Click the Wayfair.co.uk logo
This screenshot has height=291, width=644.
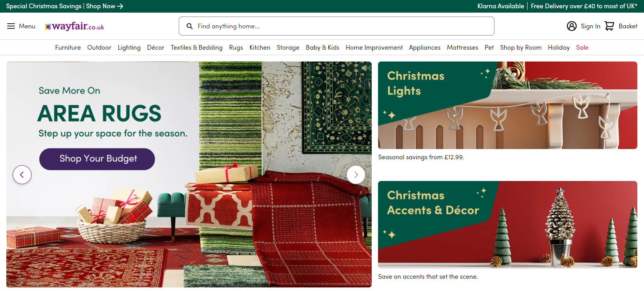click(75, 26)
